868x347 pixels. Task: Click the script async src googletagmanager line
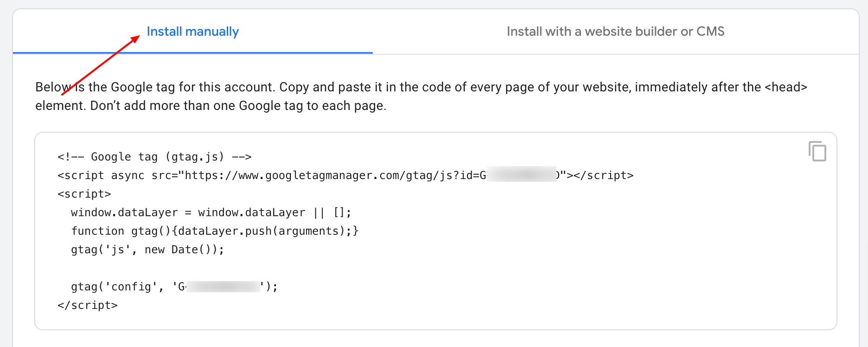pyautogui.click(x=345, y=175)
